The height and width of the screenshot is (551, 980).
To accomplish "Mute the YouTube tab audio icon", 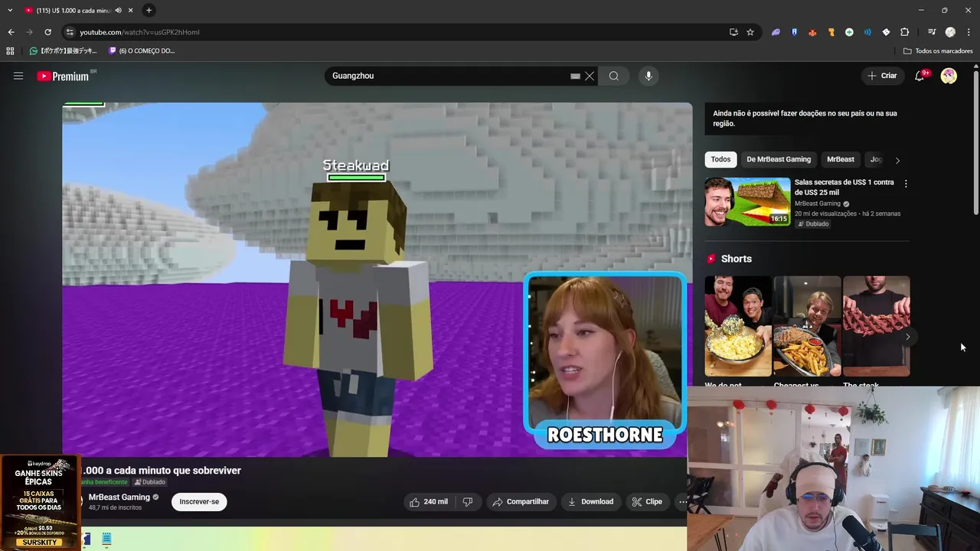I will point(118,10).
